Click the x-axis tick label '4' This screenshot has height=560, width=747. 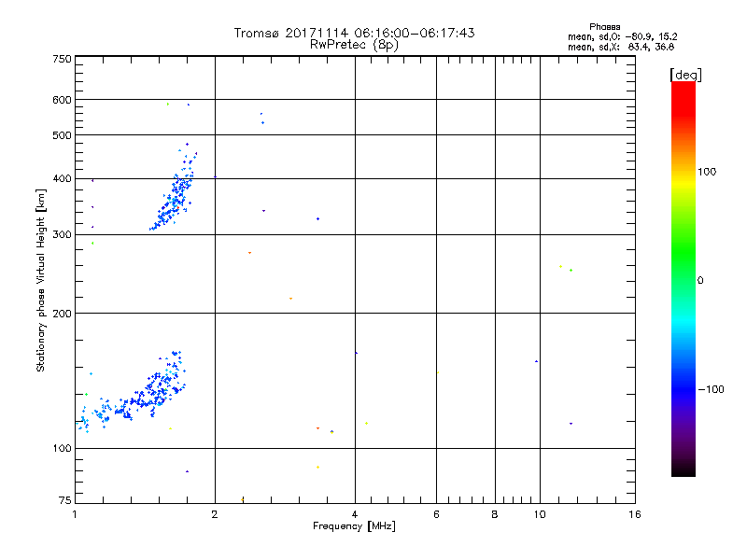[355, 514]
